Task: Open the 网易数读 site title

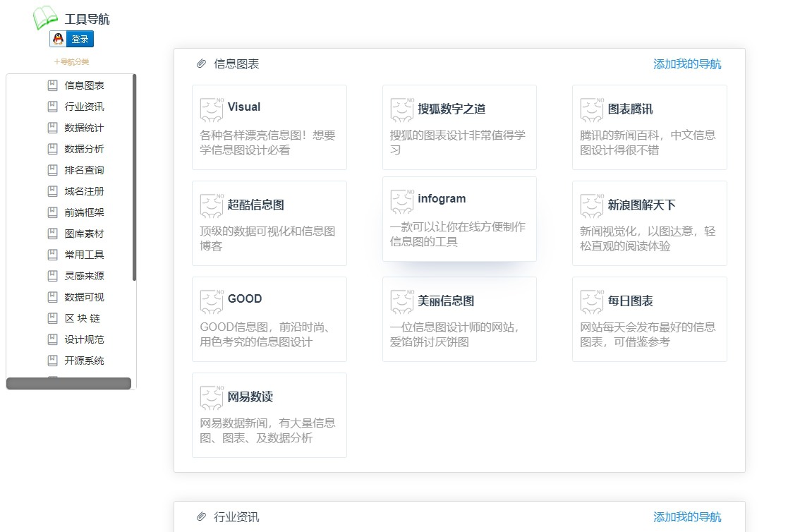Action: [250, 397]
